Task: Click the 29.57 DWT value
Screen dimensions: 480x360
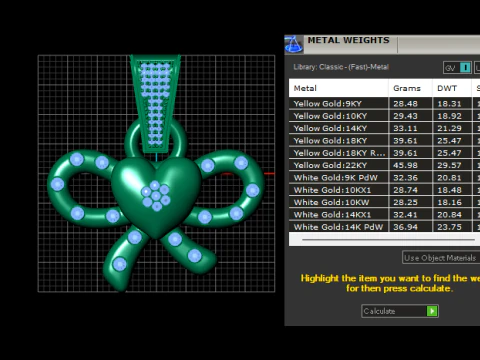Action: tap(449, 165)
